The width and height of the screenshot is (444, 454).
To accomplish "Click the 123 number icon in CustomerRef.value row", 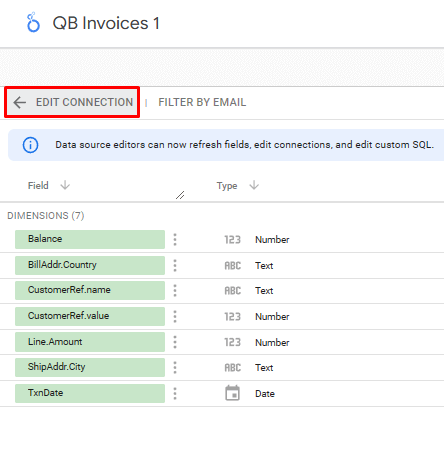I will [x=232, y=317].
